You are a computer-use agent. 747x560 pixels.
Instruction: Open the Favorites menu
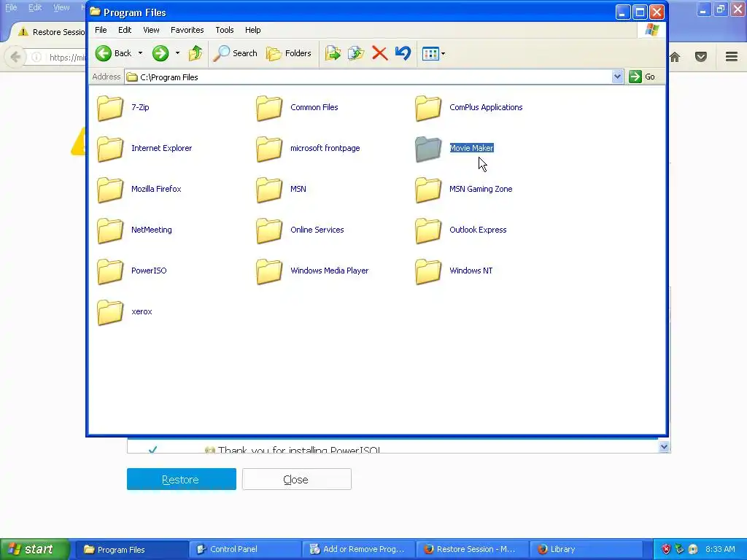[187, 30]
